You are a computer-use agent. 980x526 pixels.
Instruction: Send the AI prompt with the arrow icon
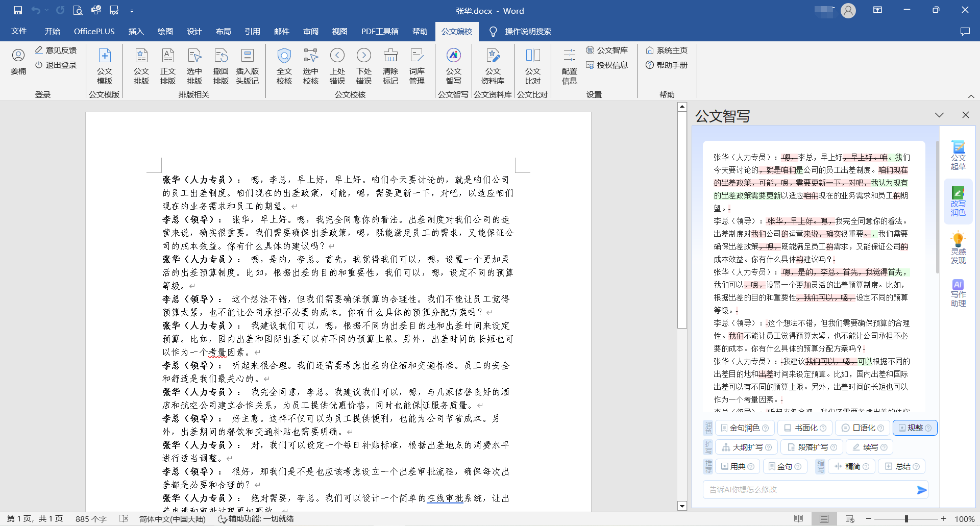click(x=921, y=490)
